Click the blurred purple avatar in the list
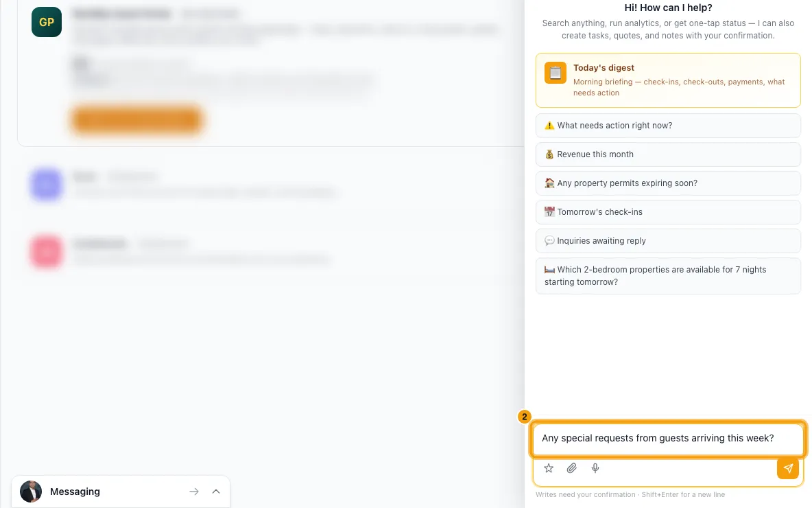812x508 pixels. [x=46, y=185]
